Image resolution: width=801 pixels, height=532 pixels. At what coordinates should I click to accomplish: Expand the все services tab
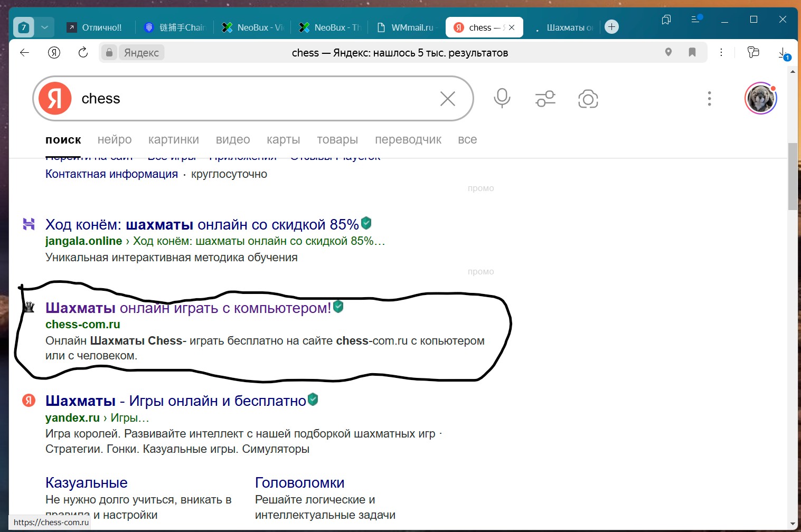(467, 140)
